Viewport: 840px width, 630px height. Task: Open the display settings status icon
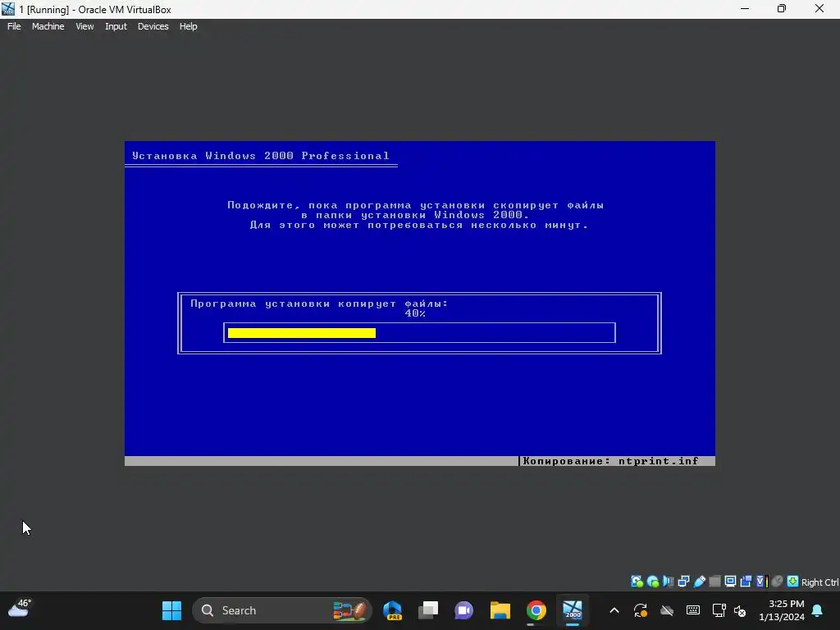tap(730, 582)
